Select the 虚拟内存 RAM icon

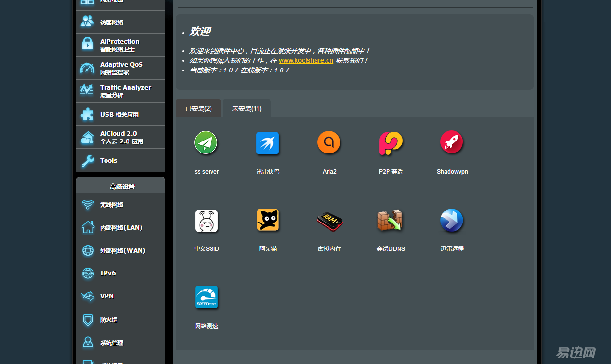[x=329, y=221]
